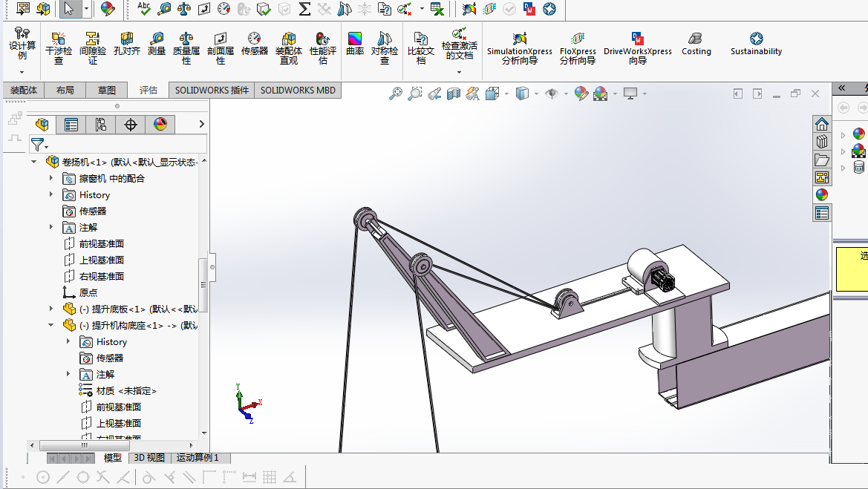Click the feature tree horizontal scrollbar

[x=84, y=444]
